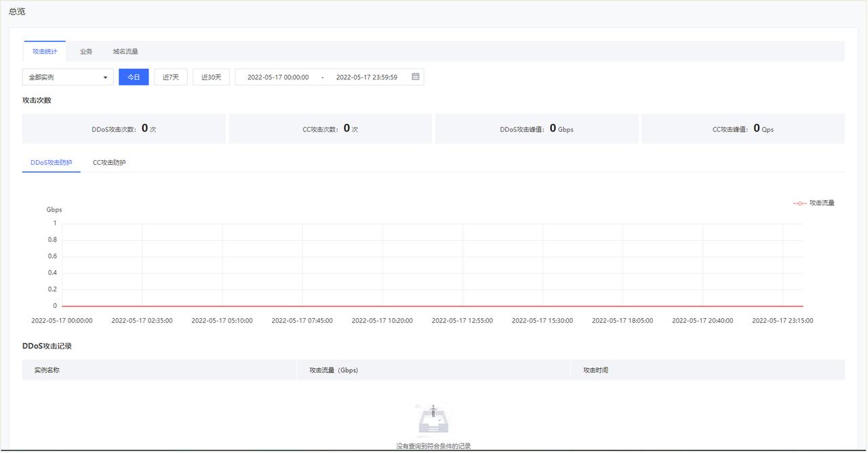Screen dimensions: 868x453
Task: Switch to the 域名流量 tab
Action: click(x=125, y=52)
